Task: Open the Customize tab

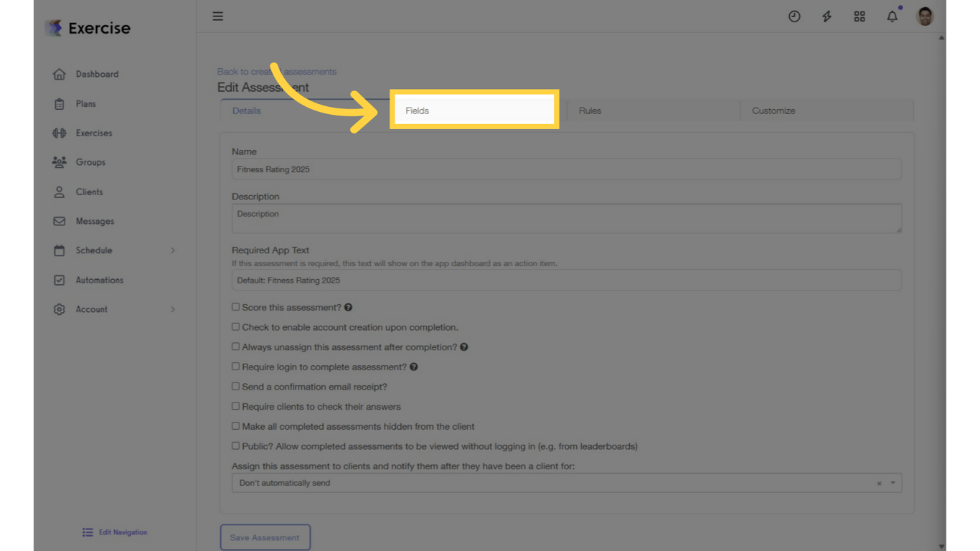Action: tap(773, 110)
